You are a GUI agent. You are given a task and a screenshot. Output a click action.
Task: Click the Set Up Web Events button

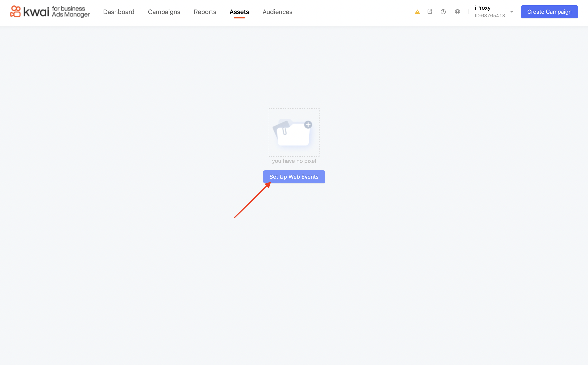pos(294,177)
